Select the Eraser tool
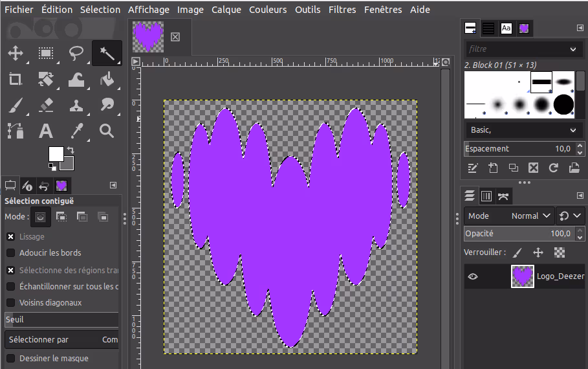Image resolution: width=588 pixels, height=369 pixels. [x=46, y=105]
